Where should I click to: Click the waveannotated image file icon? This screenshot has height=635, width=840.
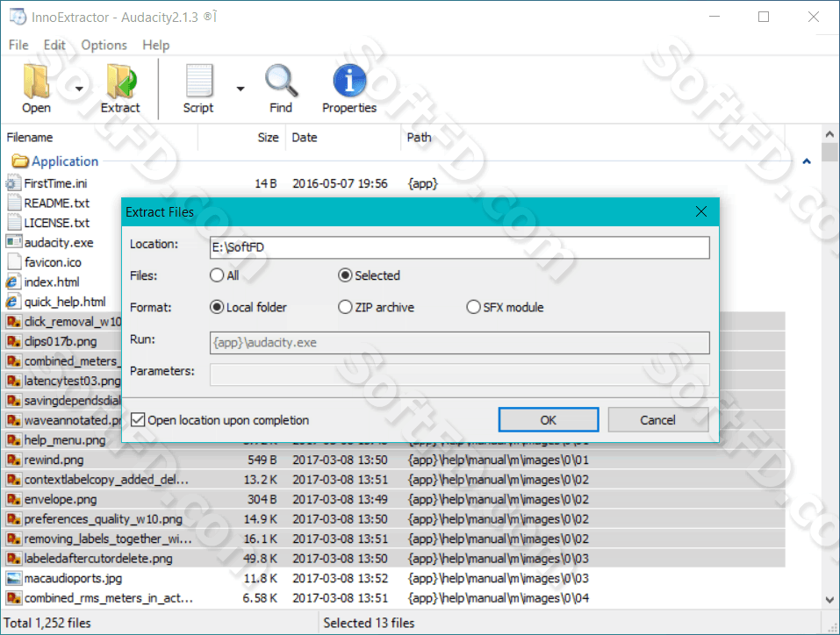(13, 420)
